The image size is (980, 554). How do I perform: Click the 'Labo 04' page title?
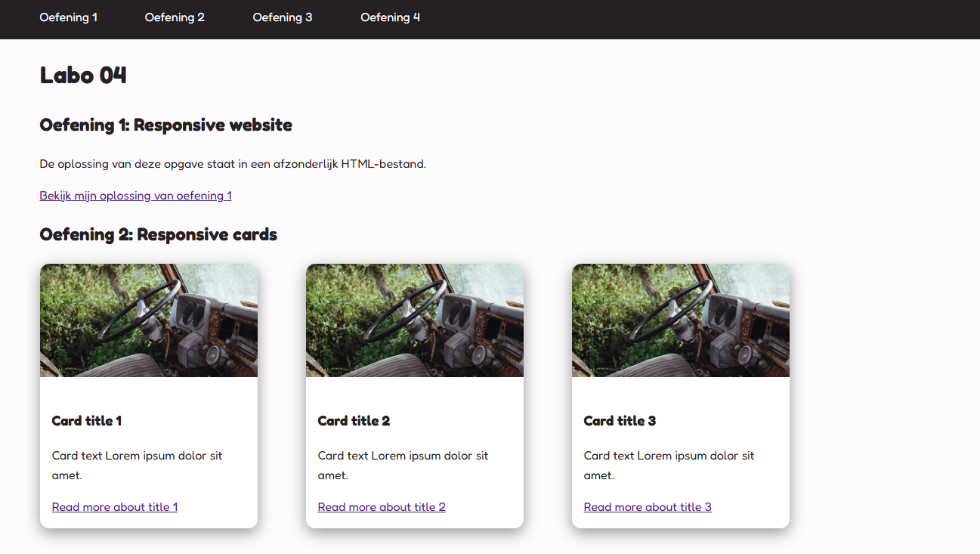tap(83, 76)
